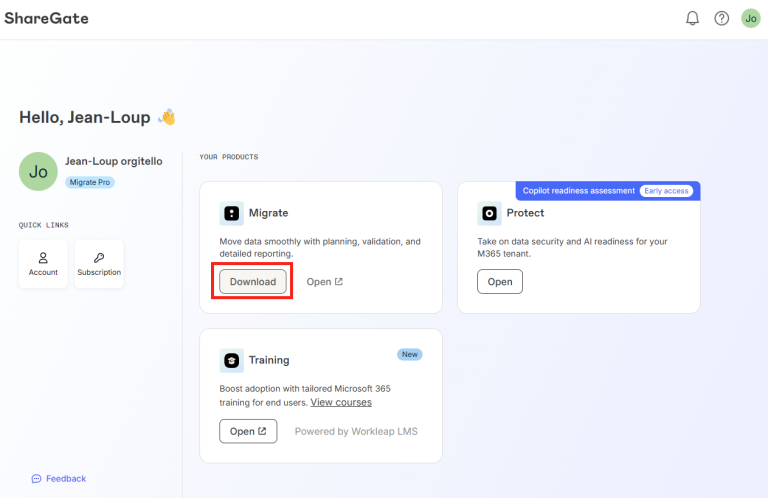
Task: Click the Early access badge
Action: point(666,191)
